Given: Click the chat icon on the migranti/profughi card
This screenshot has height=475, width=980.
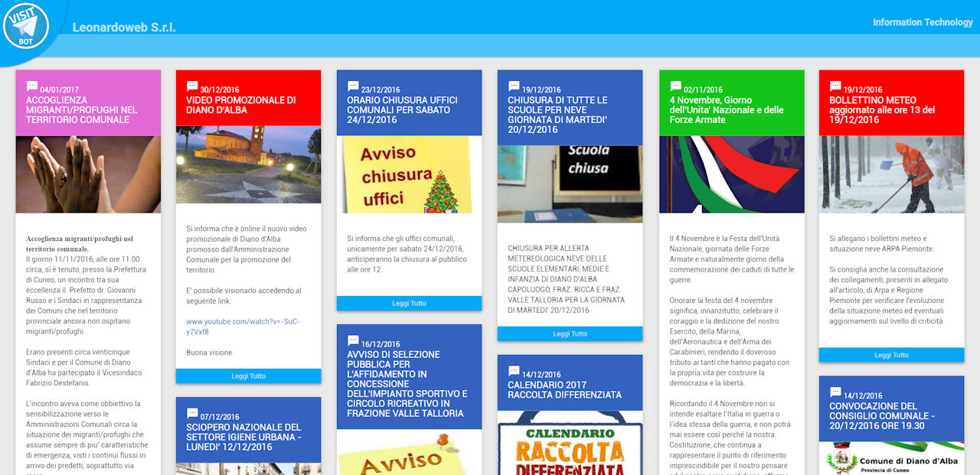Looking at the screenshot, I should coord(32,86).
